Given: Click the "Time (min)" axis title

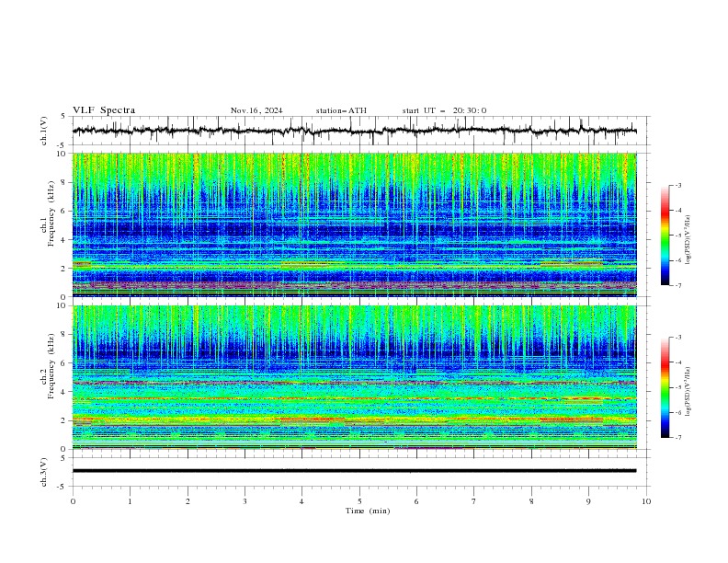Looking at the screenshot, I should (368, 511).
